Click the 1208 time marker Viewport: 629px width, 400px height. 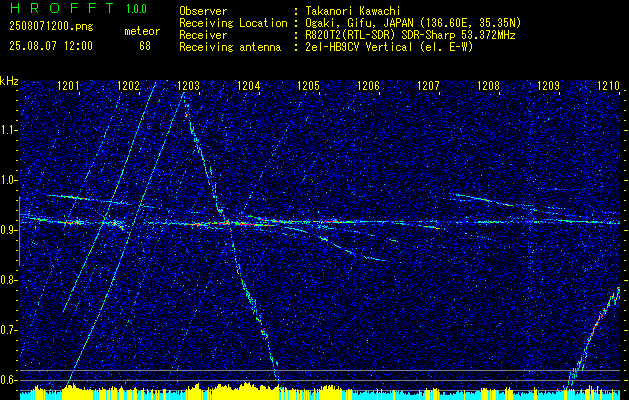[x=489, y=85]
